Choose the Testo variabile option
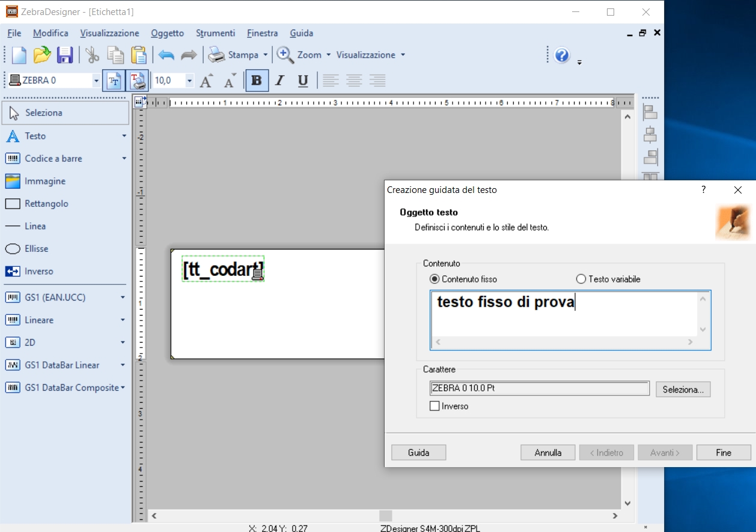Image resolution: width=756 pixels, height=532 pixels. (581, 279)
